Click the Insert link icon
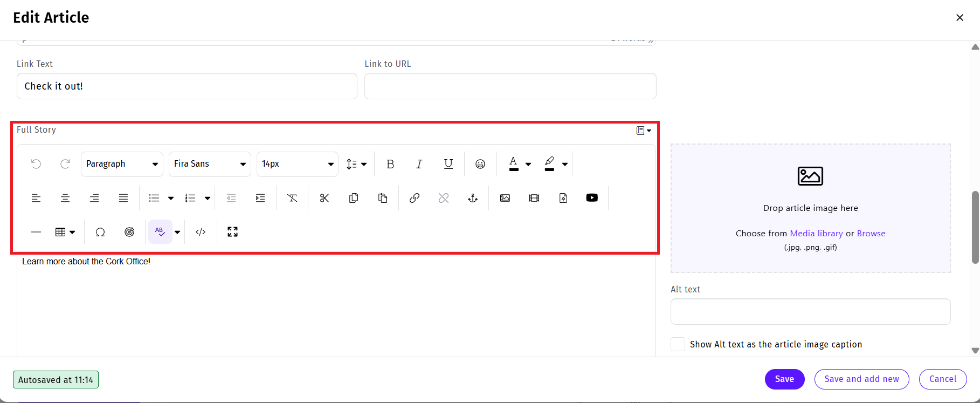Screen dimensions: 980x403 pos(414,198)
